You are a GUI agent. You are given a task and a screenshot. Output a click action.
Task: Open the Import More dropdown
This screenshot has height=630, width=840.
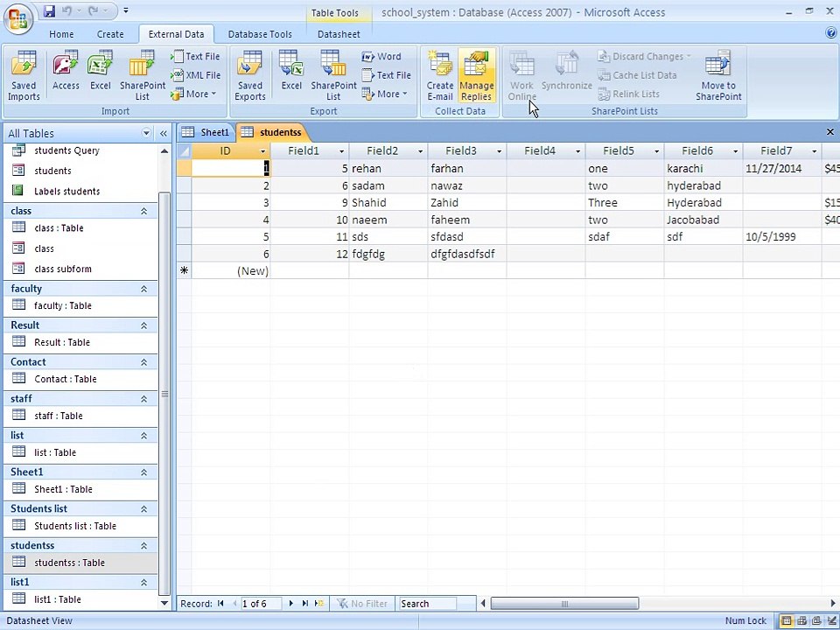pyautogui.click(x=193, y=94)
